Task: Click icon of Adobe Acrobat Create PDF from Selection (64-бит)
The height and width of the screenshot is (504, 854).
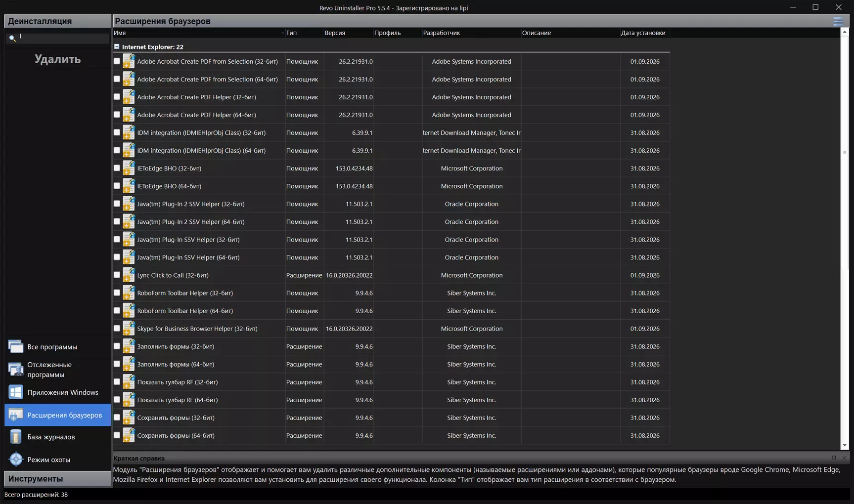Action: (x=129, y=79)
